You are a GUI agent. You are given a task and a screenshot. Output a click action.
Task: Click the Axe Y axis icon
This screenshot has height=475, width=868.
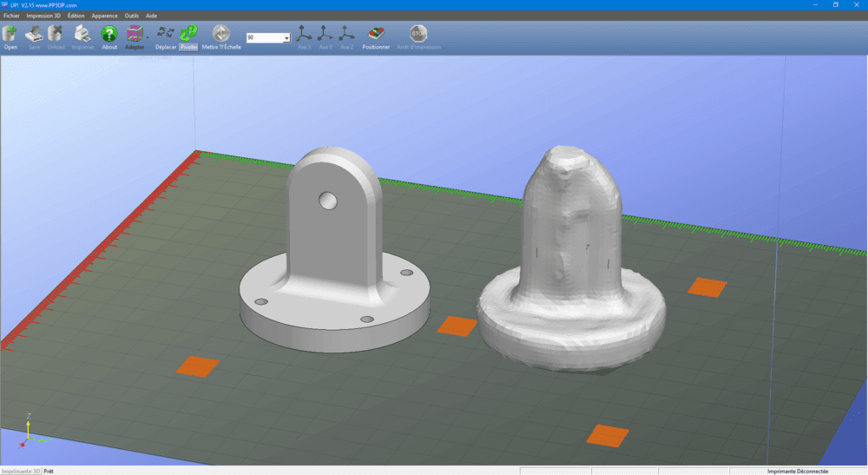point(325,33)
